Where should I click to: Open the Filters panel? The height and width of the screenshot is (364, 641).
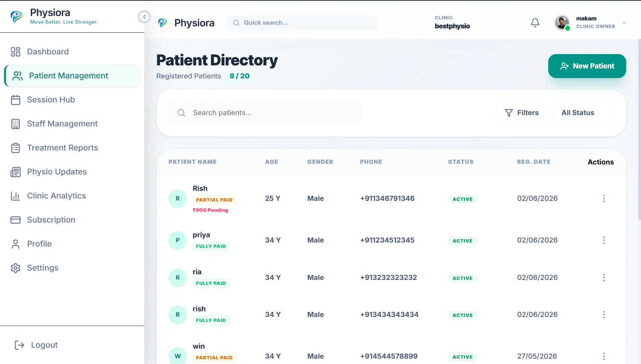(521, 113)
